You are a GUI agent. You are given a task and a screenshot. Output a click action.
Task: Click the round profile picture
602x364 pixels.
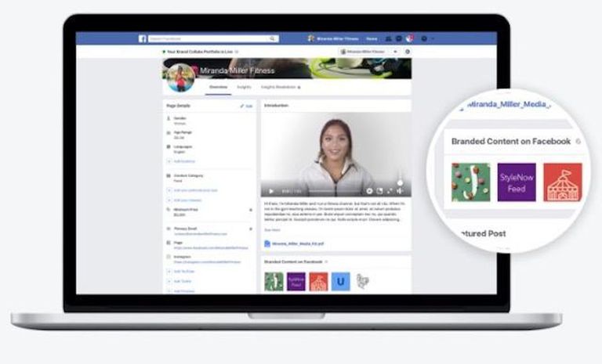tap(180, 77)
